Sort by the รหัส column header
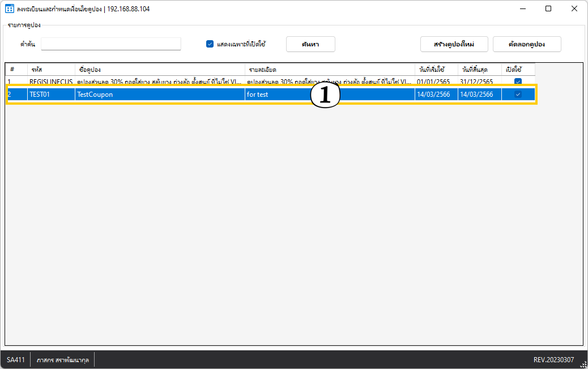The height and width of the screenshot is (369, 588). 51,70
